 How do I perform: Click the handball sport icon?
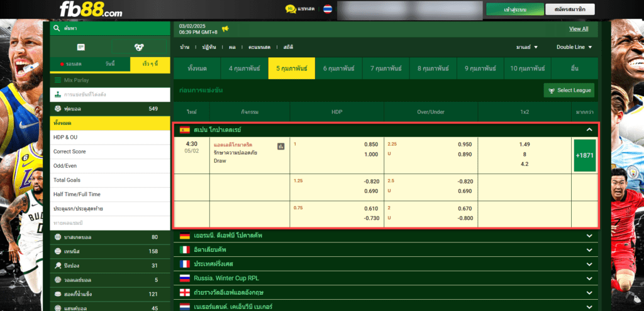pyautogui.click(x=57, y=308)
